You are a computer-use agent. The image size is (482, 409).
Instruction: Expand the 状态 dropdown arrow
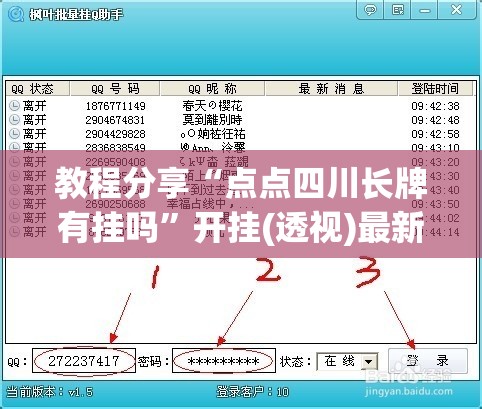[368, 362]
